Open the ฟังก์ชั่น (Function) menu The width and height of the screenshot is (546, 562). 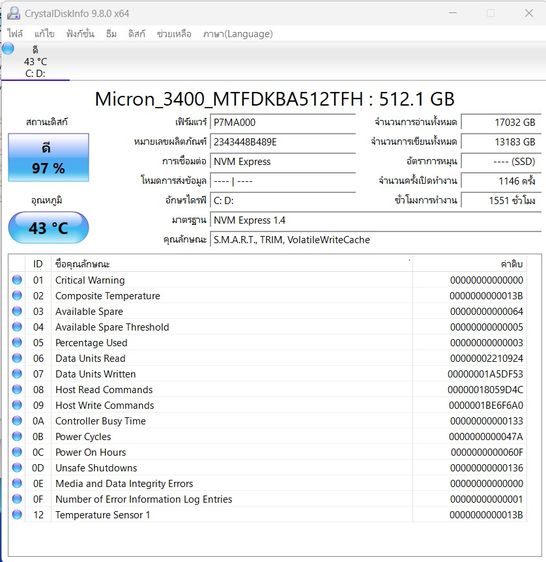pos(80,34)
